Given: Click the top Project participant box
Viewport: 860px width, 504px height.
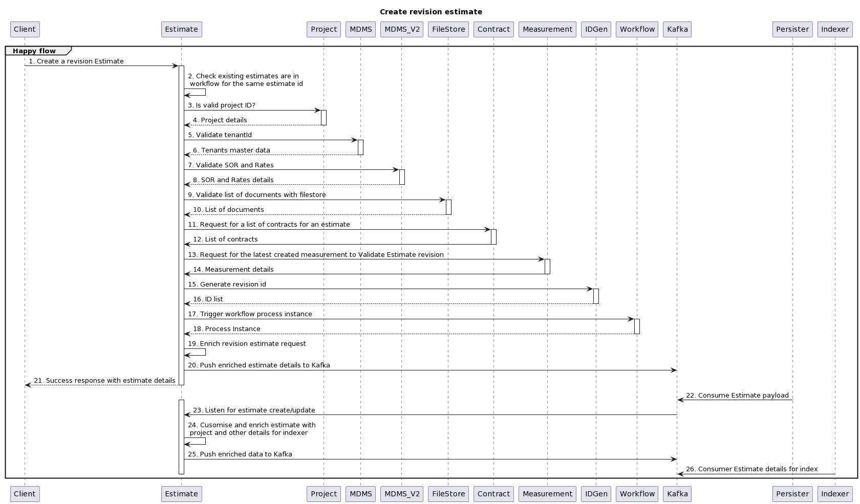Looking at the screenshot, I should click(324, 29).
